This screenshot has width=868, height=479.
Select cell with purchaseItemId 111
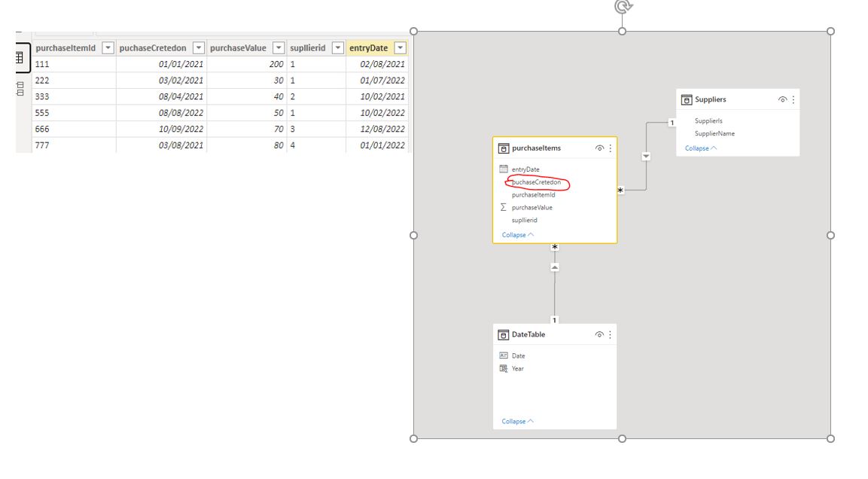[x=75, y=64]
